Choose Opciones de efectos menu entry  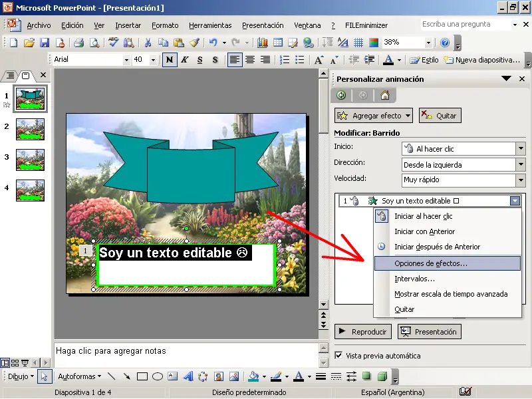coord(431,263)
